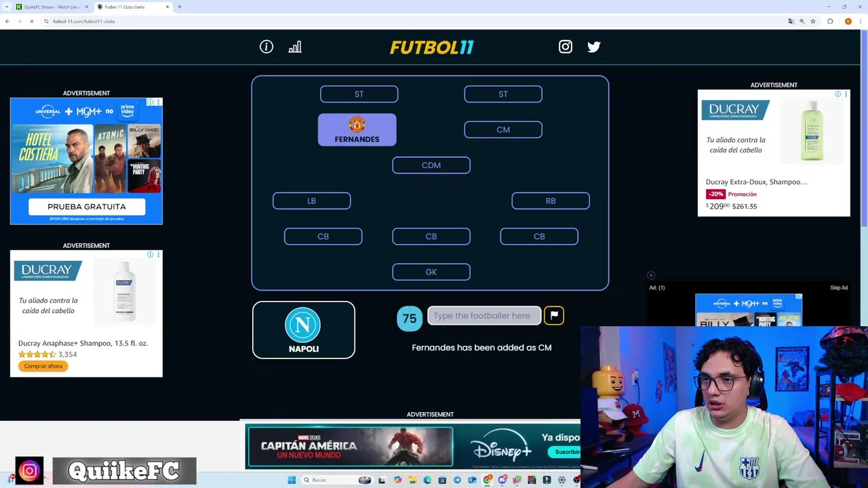View site information icon
The height and width of the screenshot is (488, 868).
tap(46, 21)
